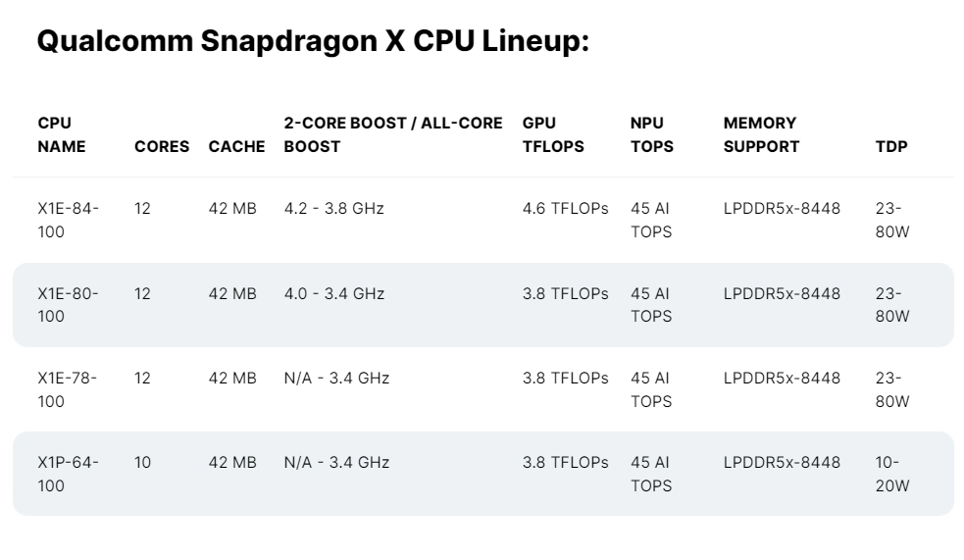Select the X1E-80-100 CPU name cell
964x560 pixels.
68,304
